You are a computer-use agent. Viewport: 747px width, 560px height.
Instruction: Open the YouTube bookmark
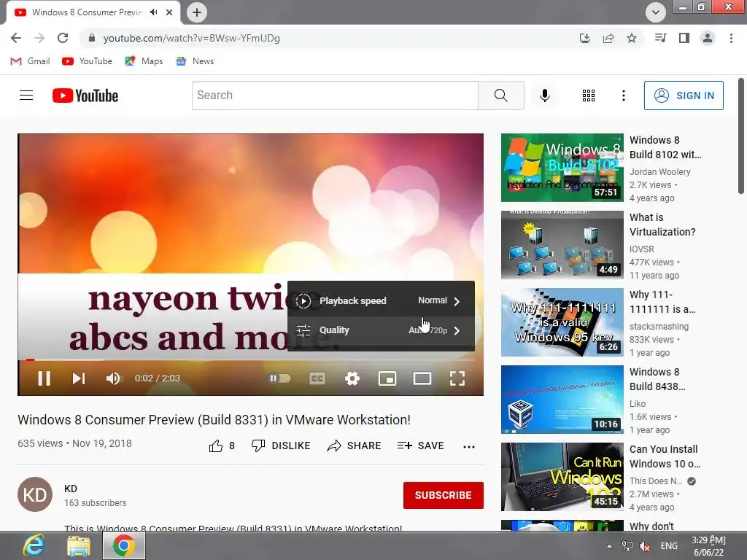[x=88, y=61]
